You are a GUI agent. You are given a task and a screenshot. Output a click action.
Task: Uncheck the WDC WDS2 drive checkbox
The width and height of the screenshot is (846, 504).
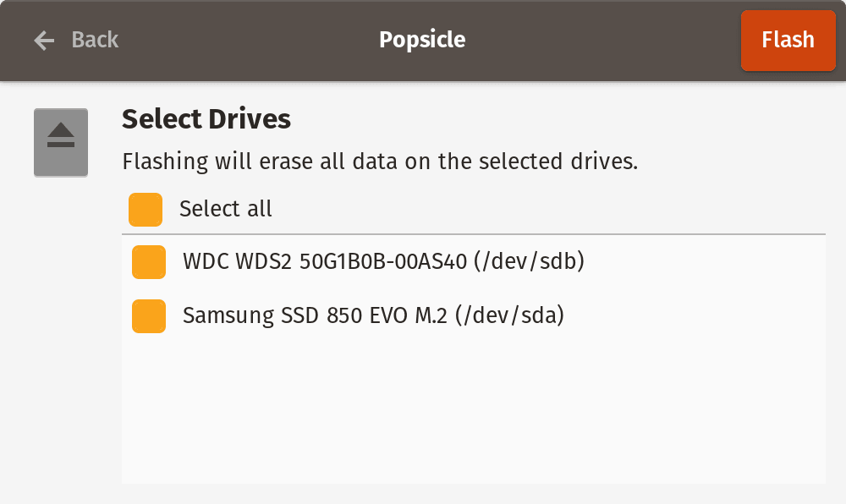149,262
